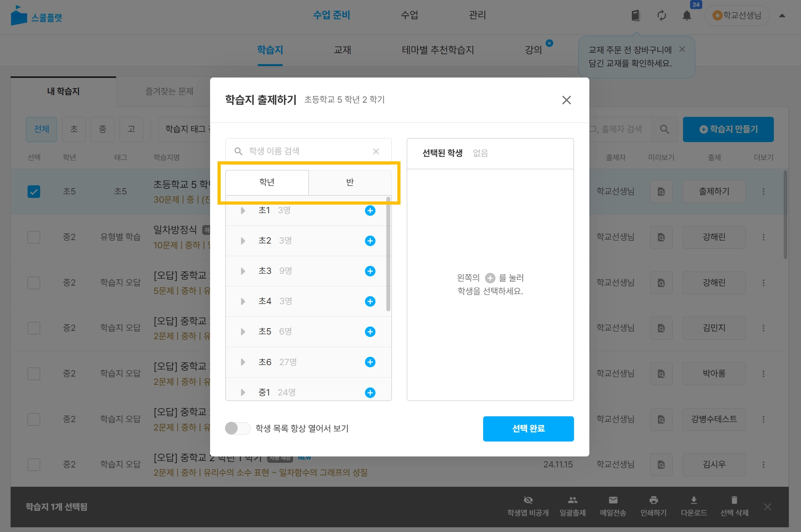Click the 인쇄하기 printer icon
The width and height of the screenshot is (801, 532).
point(653,500)
